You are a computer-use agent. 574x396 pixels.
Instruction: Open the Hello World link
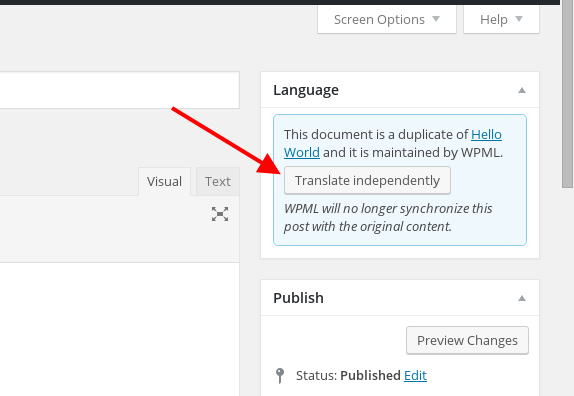point(486,135)
